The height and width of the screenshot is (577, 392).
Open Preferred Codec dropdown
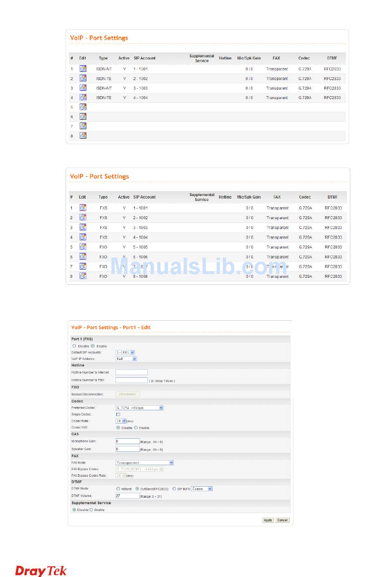pos(139,408)
